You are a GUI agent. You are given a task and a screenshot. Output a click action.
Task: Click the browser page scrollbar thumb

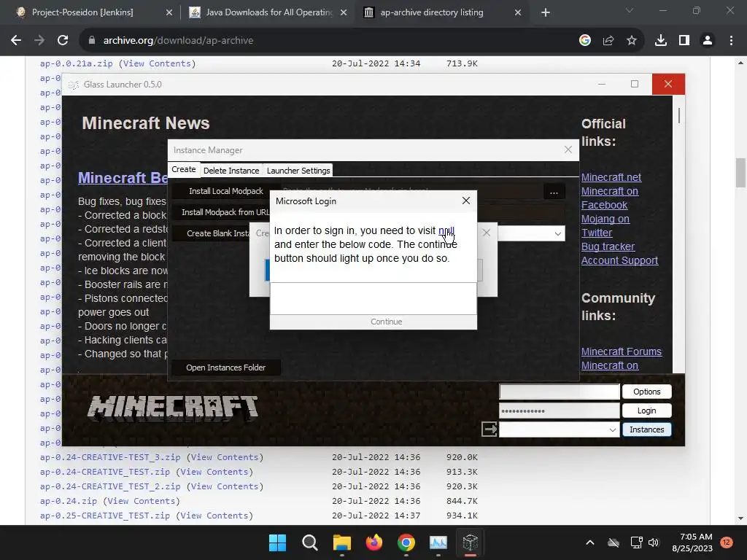(x=740, y=172)
